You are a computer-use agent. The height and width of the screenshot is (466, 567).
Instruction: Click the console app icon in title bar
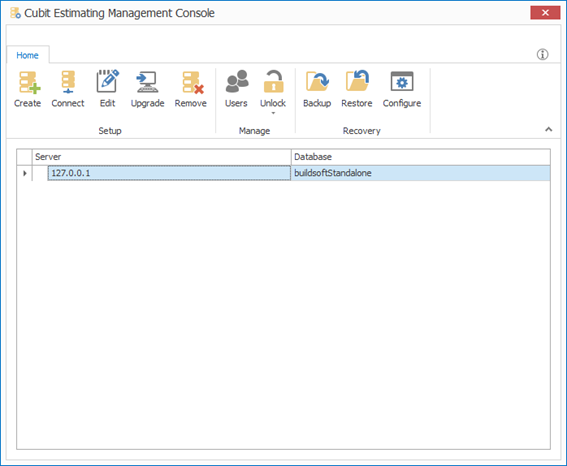pyautogui.click(x=15, y=13)
